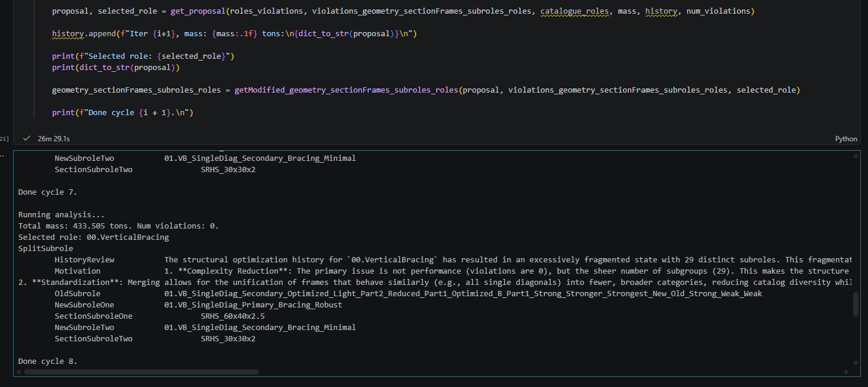Click the output scroll-right arrow
Screen dimensions: 868x387
coord(848,372)
